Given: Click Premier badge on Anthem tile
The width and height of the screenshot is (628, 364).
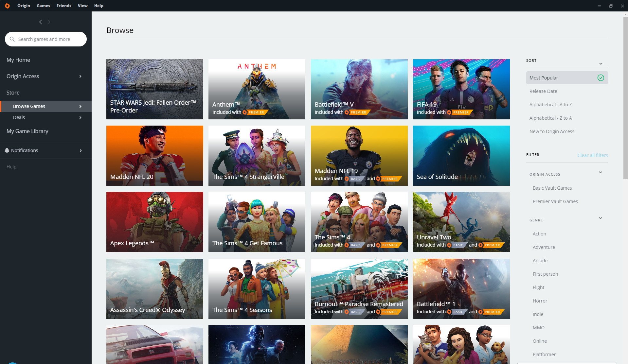Looking at the screenshot, I should point(256,112).
